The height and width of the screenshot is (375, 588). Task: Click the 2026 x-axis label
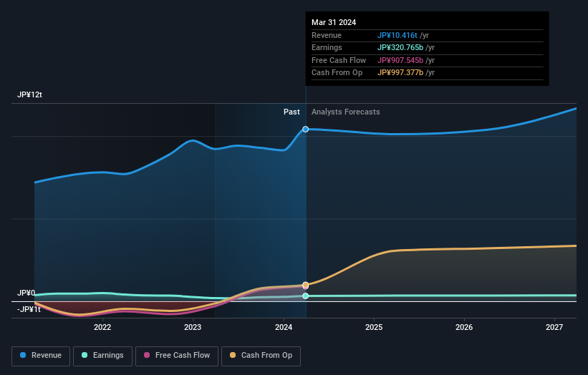coord(464,328)
